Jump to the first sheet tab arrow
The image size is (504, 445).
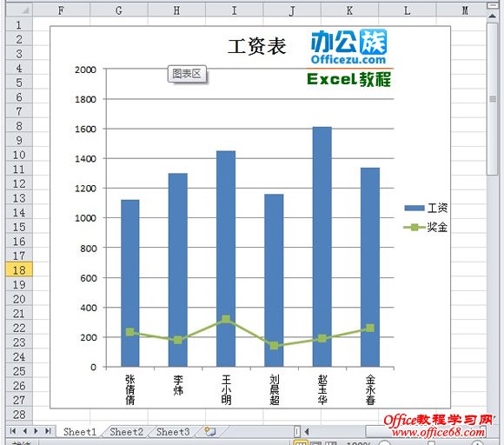(x=13, y=431)
